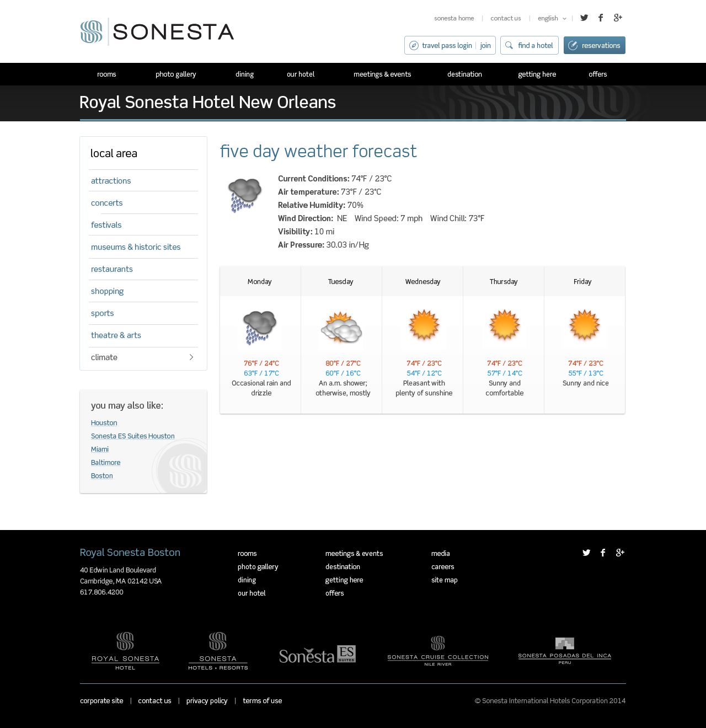Open shopping in the local area sidebar

[108, 291]
